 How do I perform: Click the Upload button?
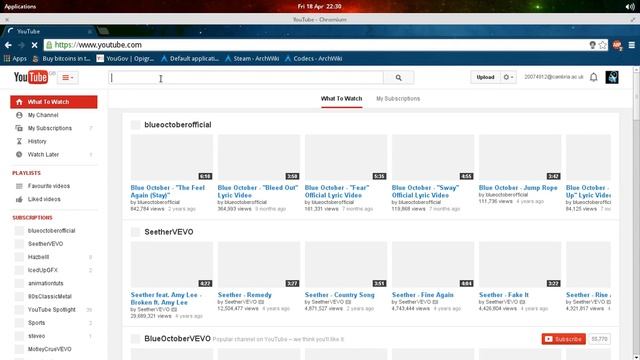click(485, 77)
